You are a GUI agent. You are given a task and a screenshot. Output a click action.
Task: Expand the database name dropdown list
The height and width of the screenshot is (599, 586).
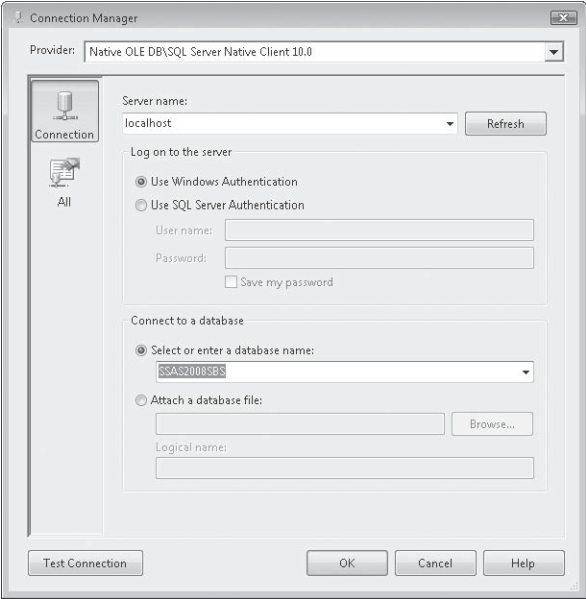[526, 372]
